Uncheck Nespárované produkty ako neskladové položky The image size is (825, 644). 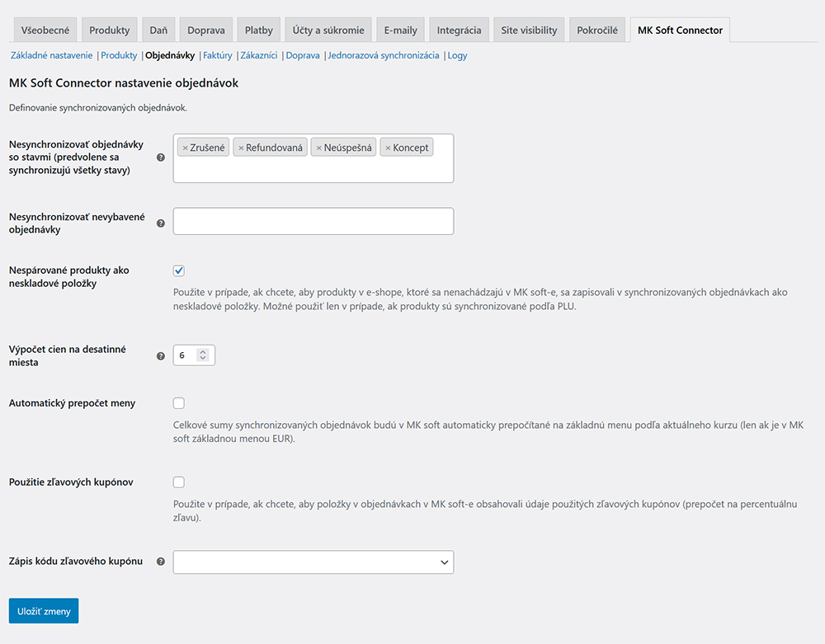pyautogui.click(x=179, y=270)
